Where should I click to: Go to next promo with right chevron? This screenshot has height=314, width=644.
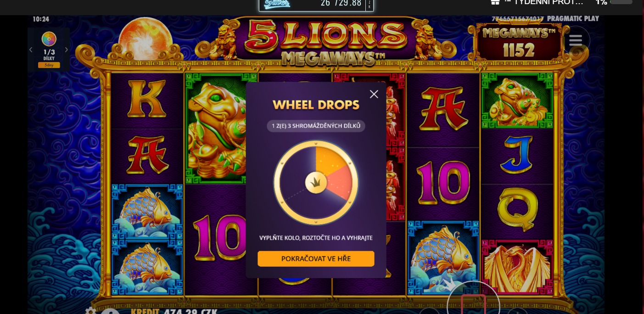[66, 50]
